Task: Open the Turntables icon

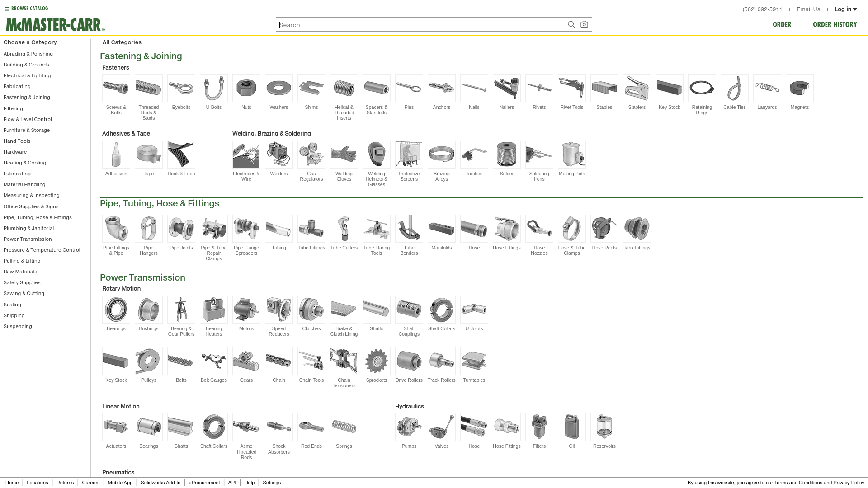Action: click(x=474, y=361)
